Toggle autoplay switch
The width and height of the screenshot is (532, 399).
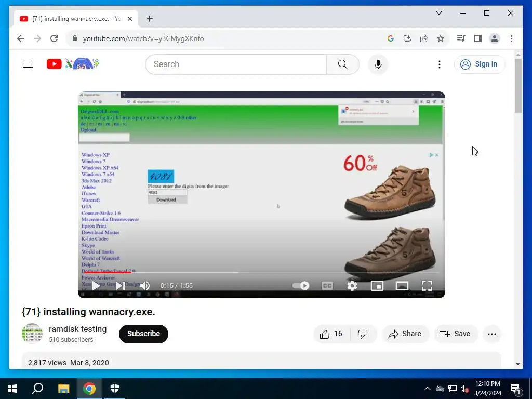[x=301, y=286]
